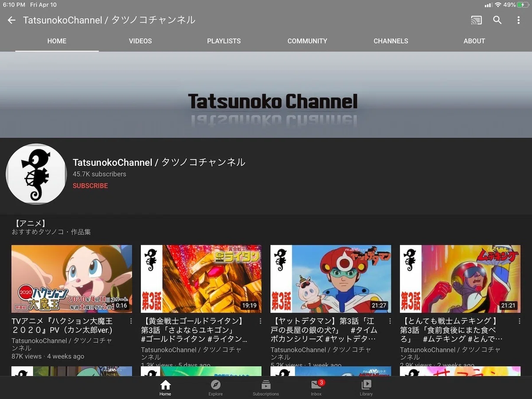
Task: Switch to the ABOUT tab
Action: point(474,41)
